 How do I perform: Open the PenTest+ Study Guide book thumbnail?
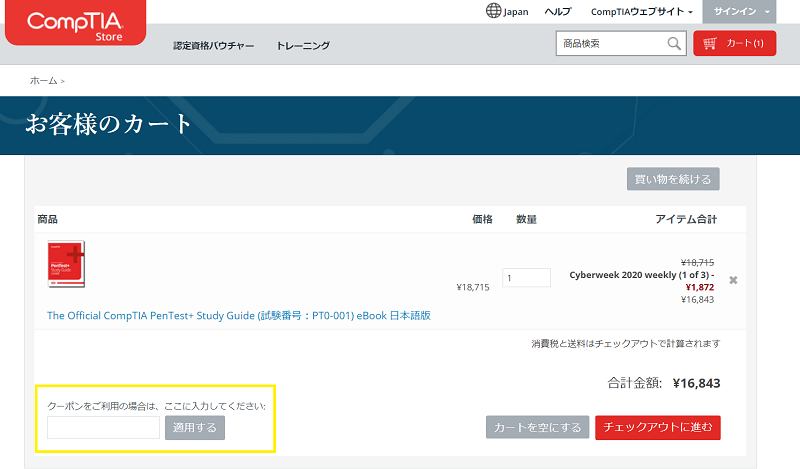[x=66, y=264]
